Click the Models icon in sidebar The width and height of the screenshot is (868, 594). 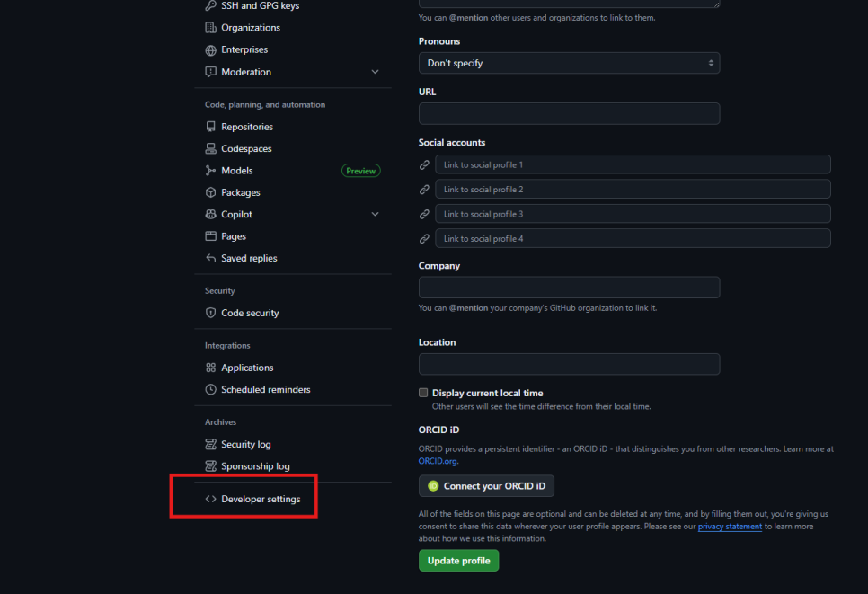(x=210, y=171)
